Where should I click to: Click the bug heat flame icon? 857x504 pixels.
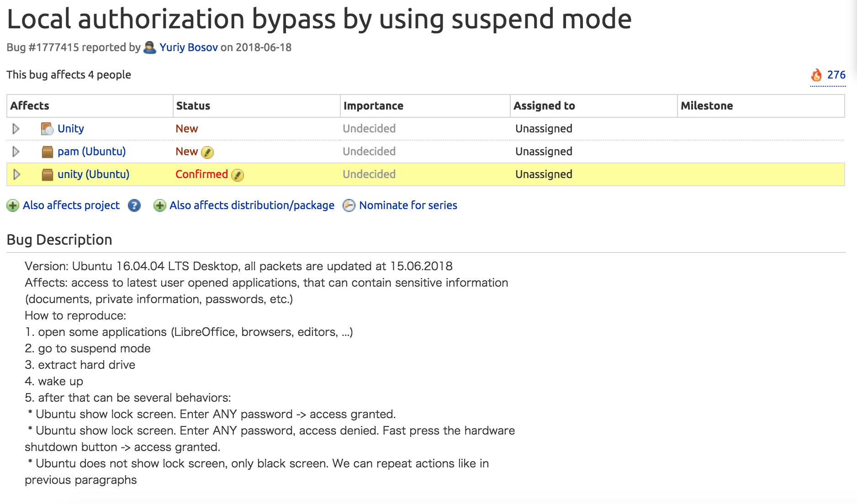(816, 75)
